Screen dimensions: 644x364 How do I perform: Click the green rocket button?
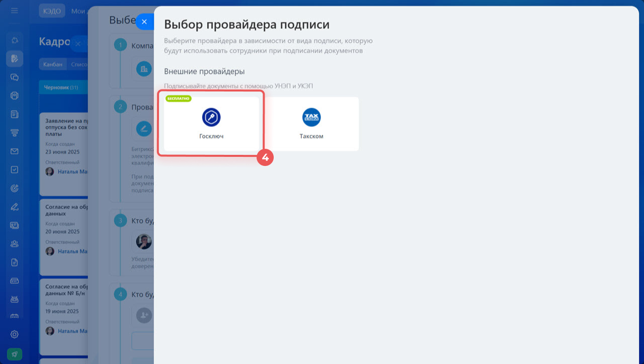(15, 354)
